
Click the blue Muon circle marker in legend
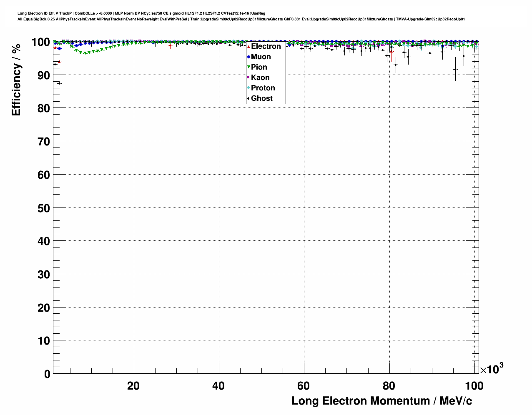pyautogui.click(x=248, y=57)
